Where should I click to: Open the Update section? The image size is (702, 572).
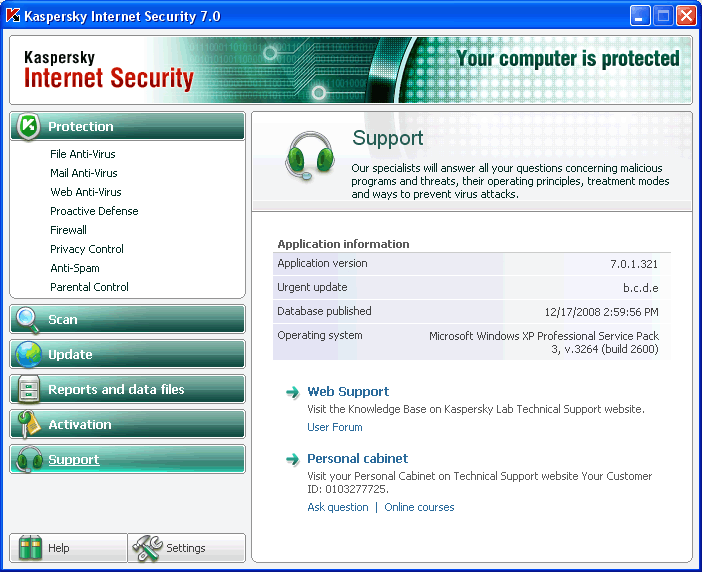point(128,354)
